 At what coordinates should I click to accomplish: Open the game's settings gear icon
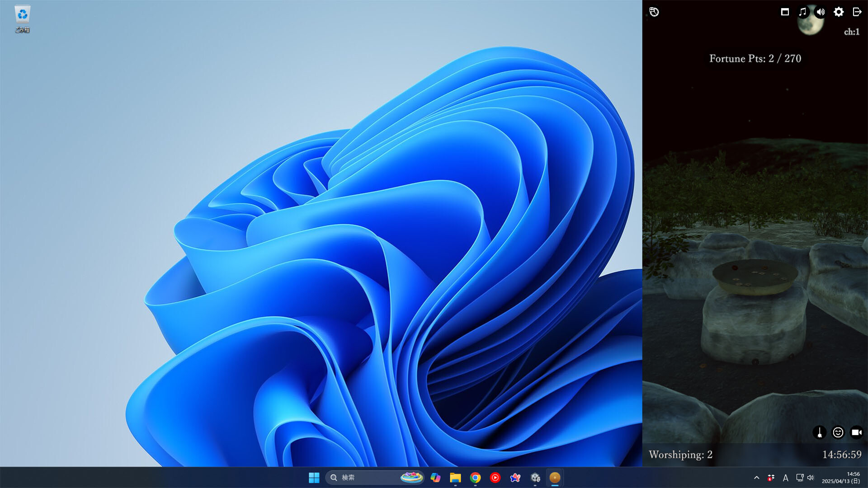(839, 12)
